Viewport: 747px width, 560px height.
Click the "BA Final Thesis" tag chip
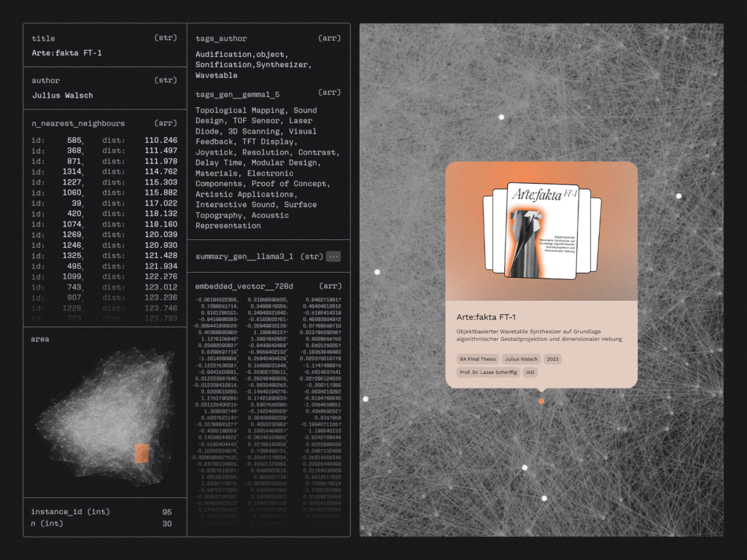click(478, 359)
